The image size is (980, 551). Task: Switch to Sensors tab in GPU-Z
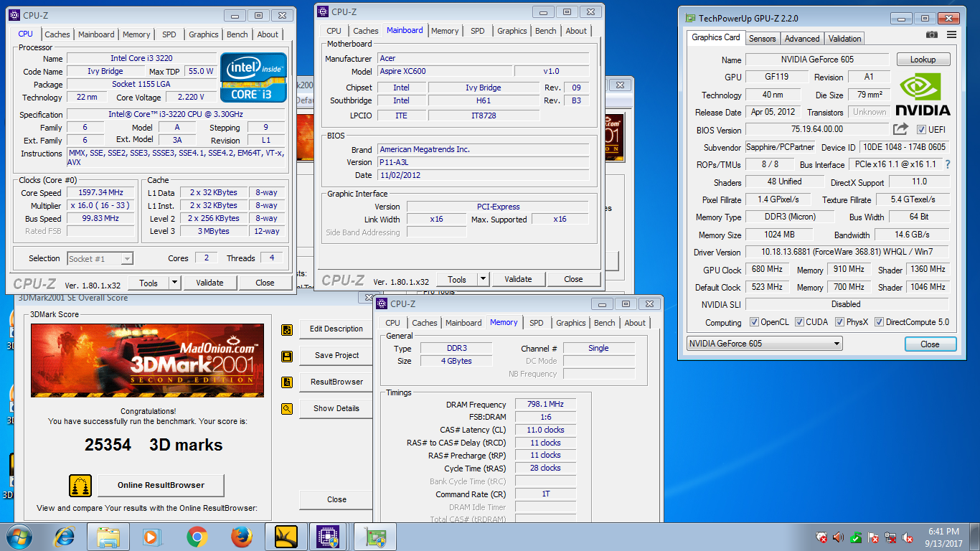pos(763,39)
